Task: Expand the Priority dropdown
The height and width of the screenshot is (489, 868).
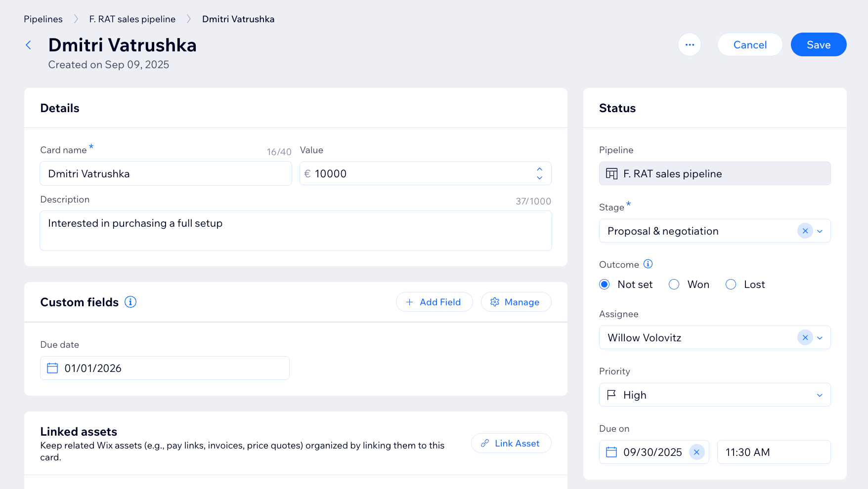Action: click(x=820, y=395)
